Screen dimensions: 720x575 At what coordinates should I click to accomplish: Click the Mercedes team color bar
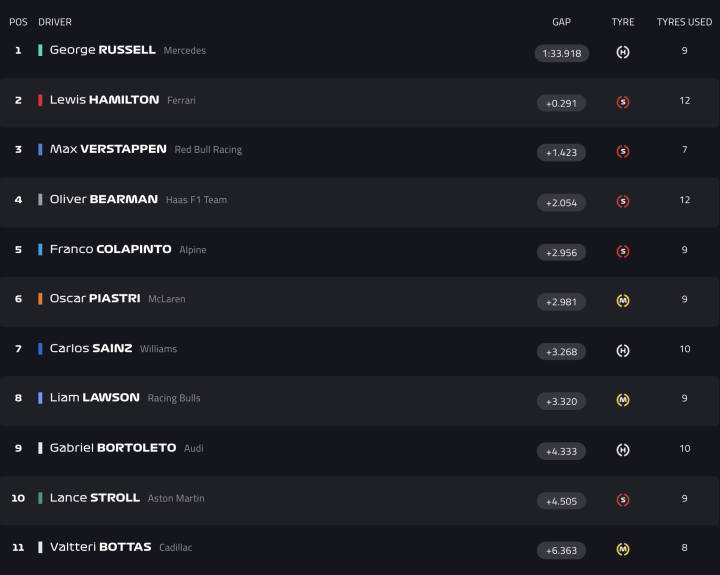pos(40,50)
